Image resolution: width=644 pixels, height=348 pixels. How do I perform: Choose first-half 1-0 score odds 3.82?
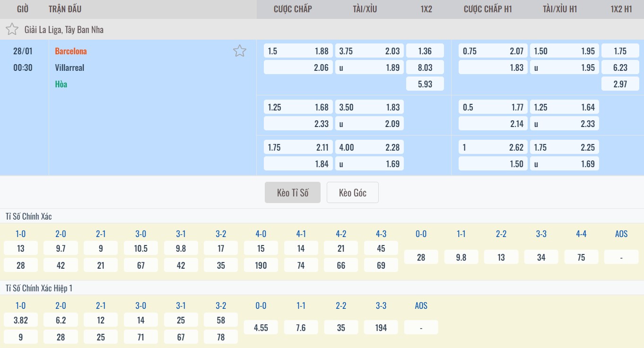tap(21, 320)
